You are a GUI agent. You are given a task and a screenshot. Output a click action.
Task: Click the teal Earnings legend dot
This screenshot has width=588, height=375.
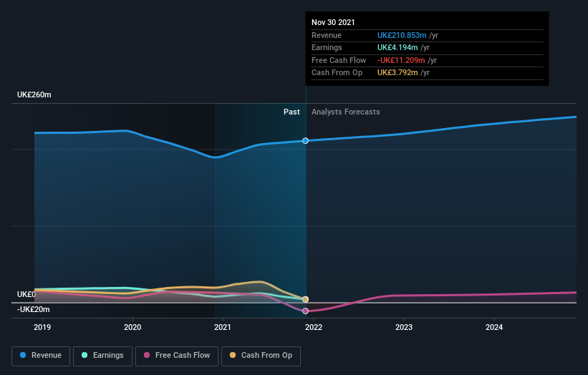[x=85, y=355]
